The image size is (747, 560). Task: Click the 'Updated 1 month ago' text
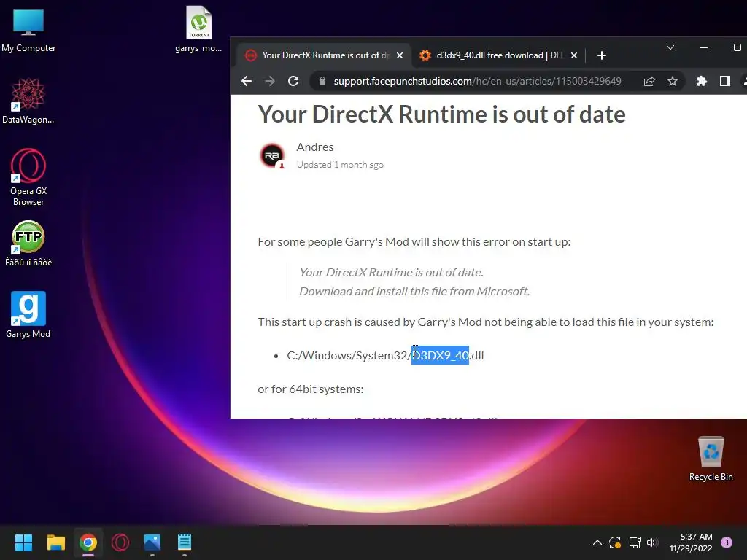(x=340, y=165)
